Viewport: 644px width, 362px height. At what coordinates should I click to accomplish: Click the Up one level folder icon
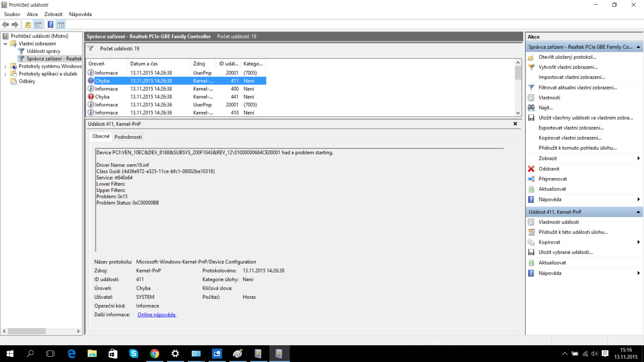28,24
